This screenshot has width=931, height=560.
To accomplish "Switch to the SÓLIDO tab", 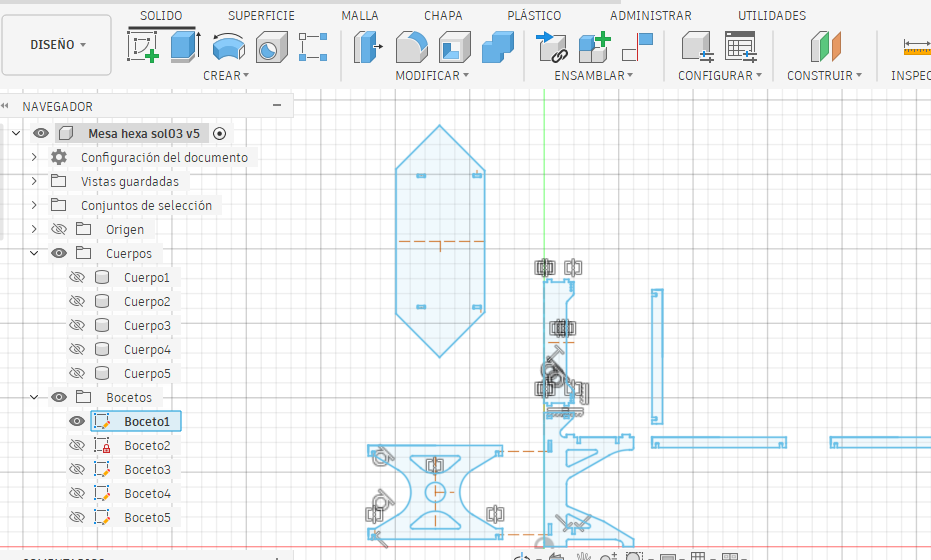I will (x=161, y=15).
